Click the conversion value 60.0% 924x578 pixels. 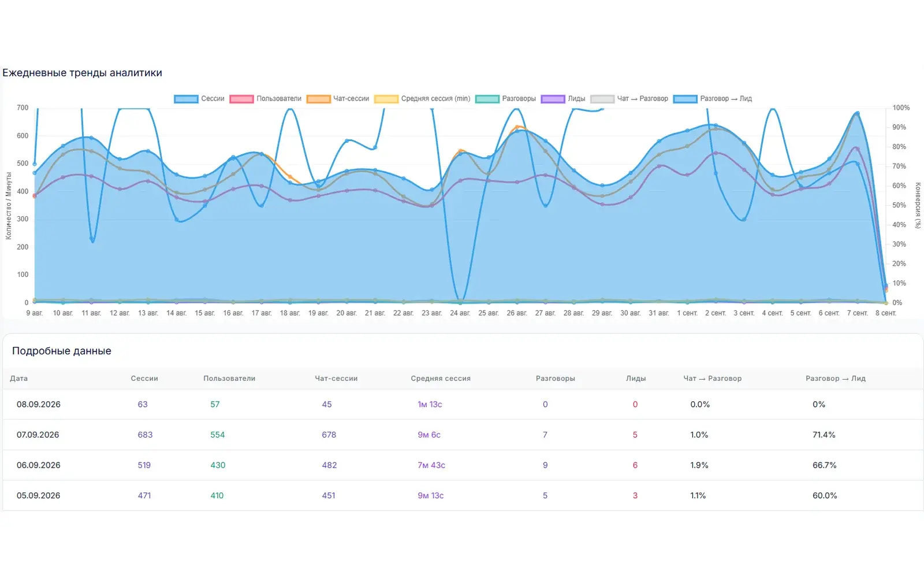[825, 495]
